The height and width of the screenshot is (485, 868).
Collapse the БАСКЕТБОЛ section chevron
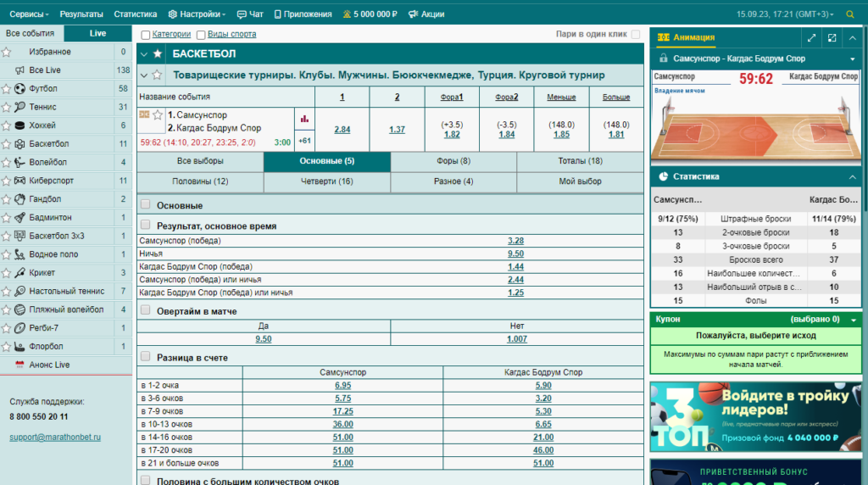(144, 54)
